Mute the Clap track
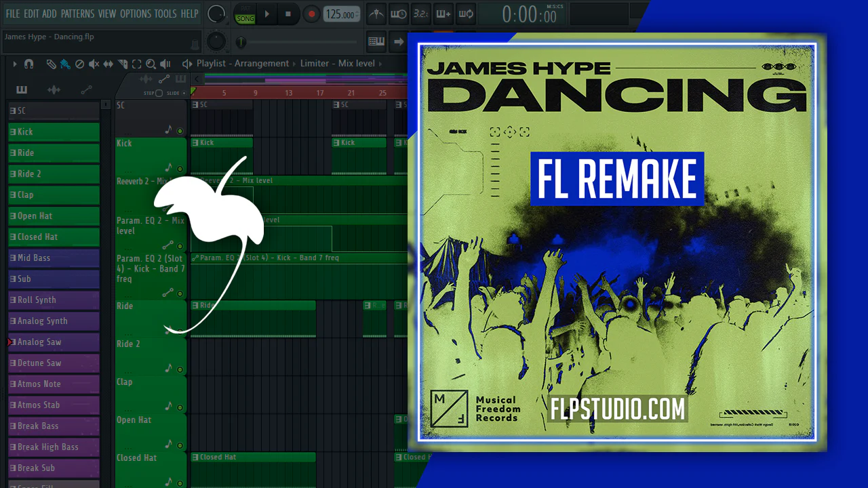Image resolution: width=868 pixels, height=488 pixels. pos(180,407)
